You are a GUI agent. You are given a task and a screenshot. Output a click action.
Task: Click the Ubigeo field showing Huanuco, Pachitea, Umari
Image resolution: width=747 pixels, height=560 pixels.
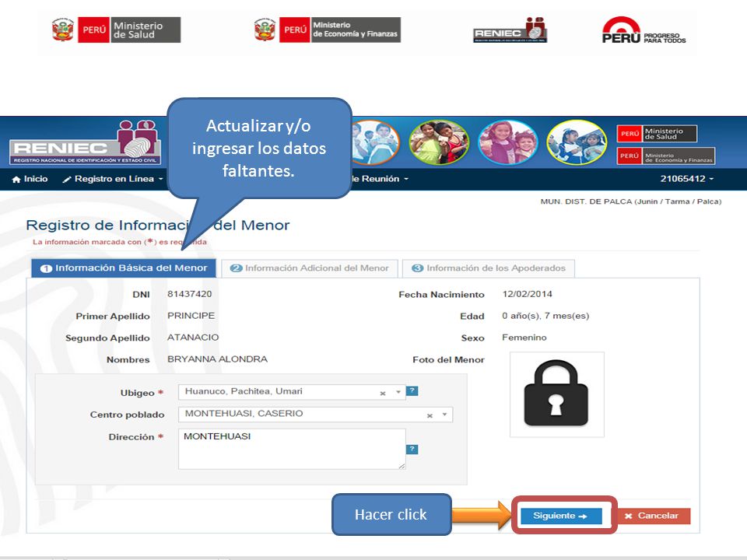[292, 392]
